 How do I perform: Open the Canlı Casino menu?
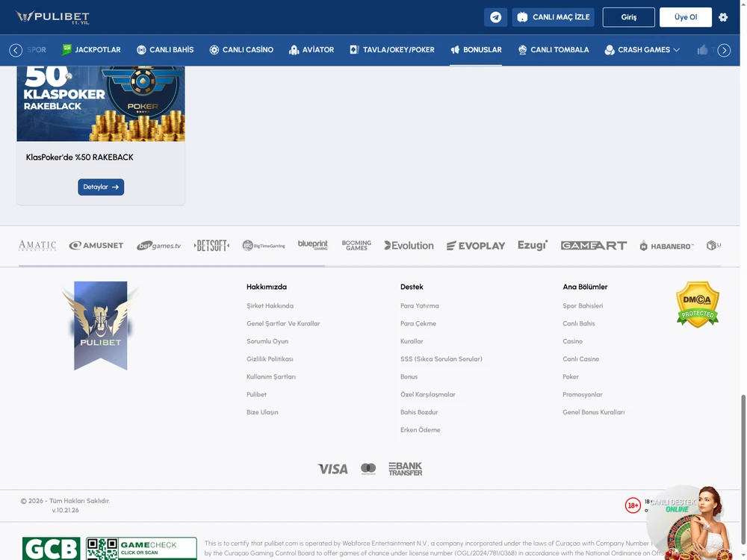241,50
